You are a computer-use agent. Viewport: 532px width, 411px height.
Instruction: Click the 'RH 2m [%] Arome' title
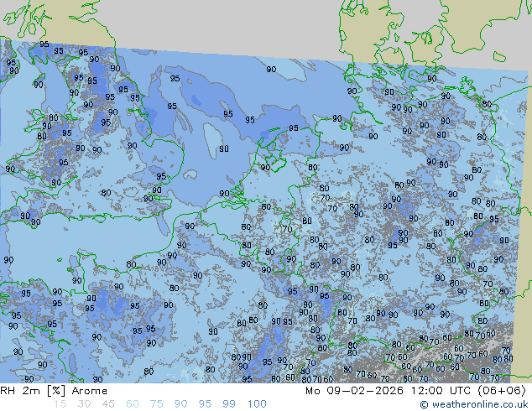tap(54, 390)
